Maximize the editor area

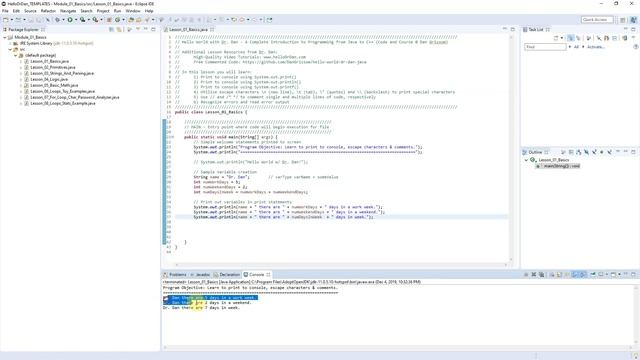(513, 29)
